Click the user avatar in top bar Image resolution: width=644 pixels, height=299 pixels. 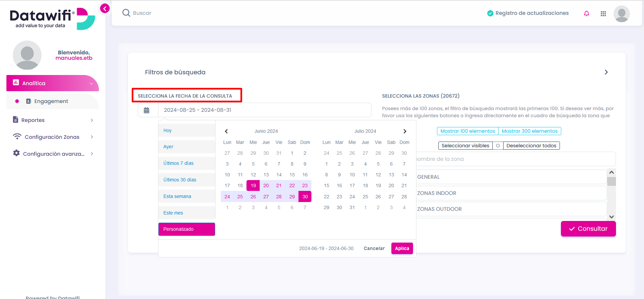[621, 14]
